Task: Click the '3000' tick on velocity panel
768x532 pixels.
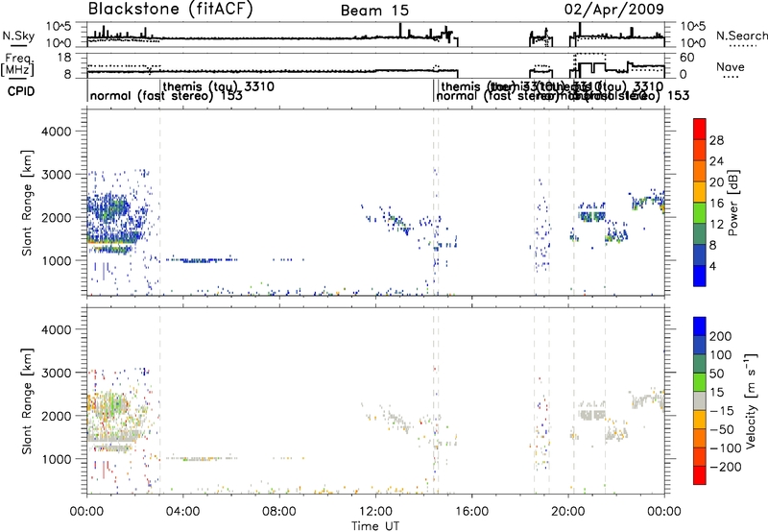Action: (56, 373)
